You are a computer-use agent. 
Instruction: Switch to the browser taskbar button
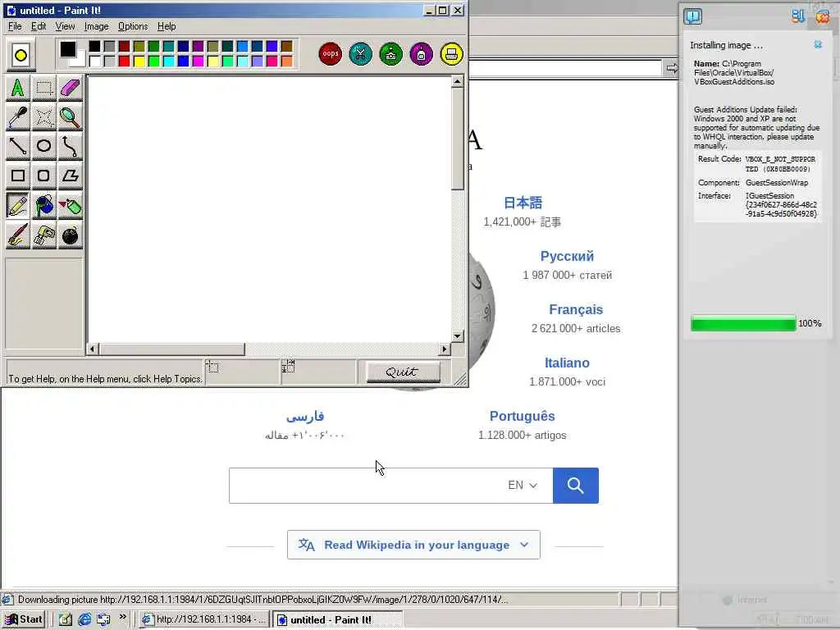tap(203, 619)
